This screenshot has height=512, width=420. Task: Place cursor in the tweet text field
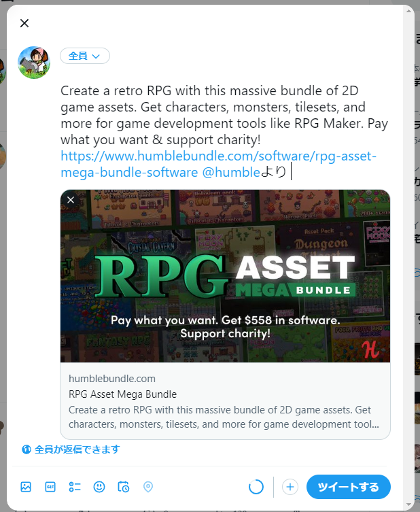pyautogui.click(x=224, y=131)
